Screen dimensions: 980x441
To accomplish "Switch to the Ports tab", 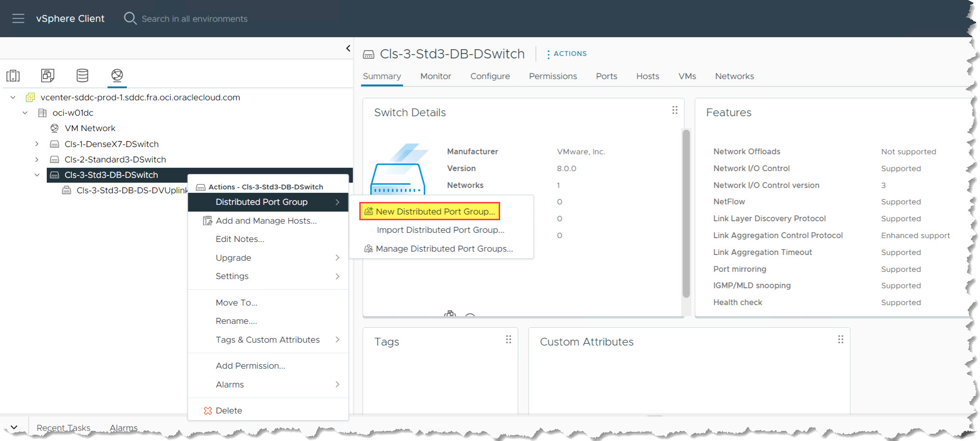I will pyautogui.click(x=606, y=76).
